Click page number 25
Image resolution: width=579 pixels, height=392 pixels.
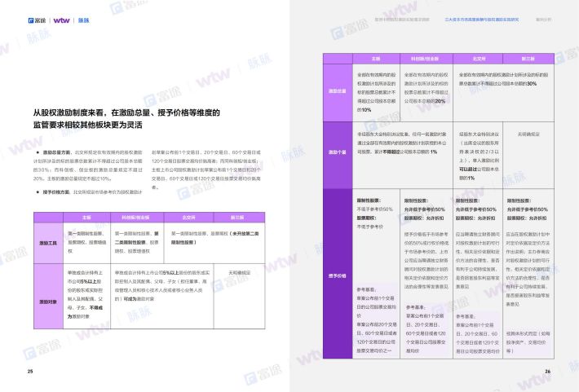point(30,371)
